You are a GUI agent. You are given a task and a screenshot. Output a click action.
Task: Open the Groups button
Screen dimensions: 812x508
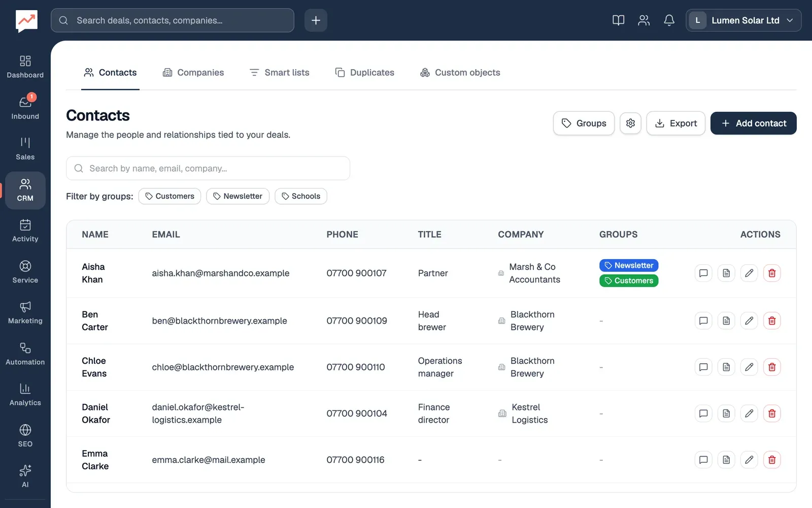pos(584,123)
